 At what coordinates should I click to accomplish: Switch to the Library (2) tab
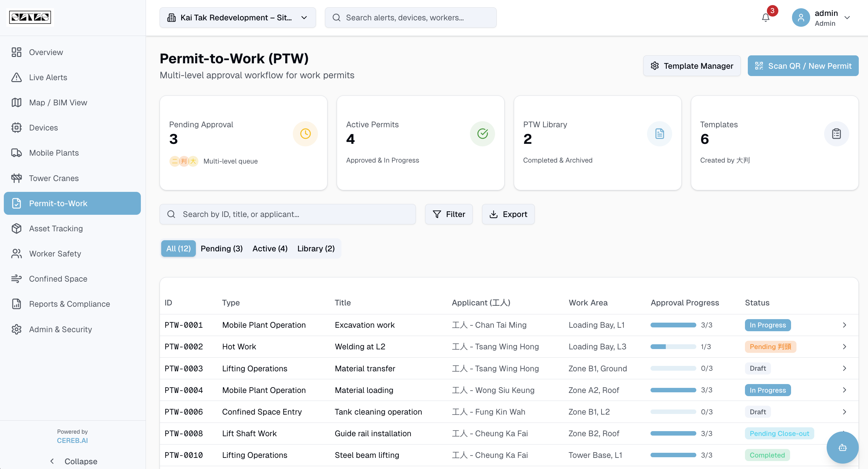tap(316, 248)
